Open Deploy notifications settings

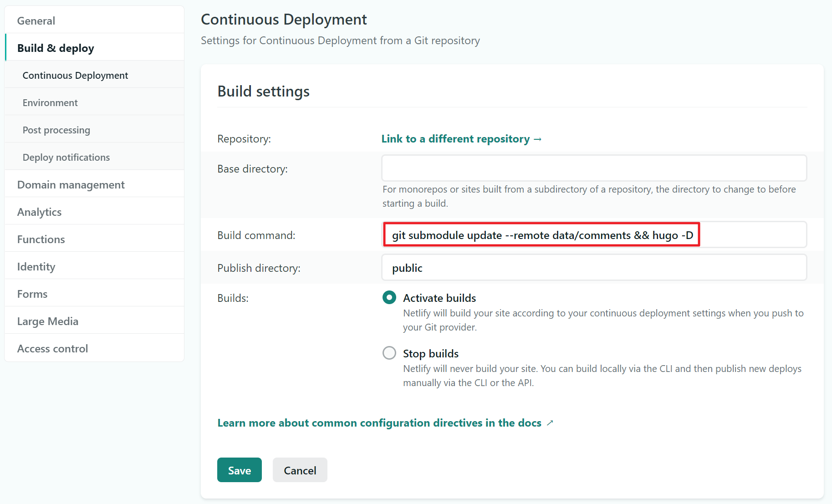94,157
